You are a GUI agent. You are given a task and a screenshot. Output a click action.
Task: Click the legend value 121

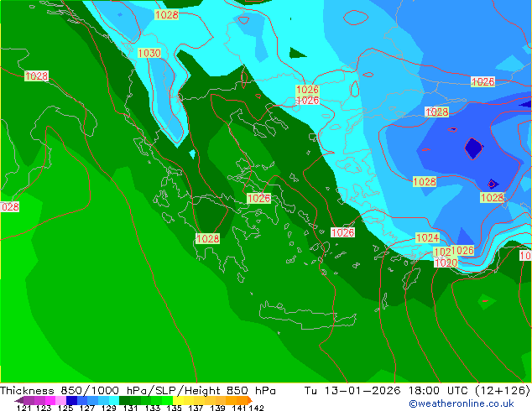pos(23,408)
